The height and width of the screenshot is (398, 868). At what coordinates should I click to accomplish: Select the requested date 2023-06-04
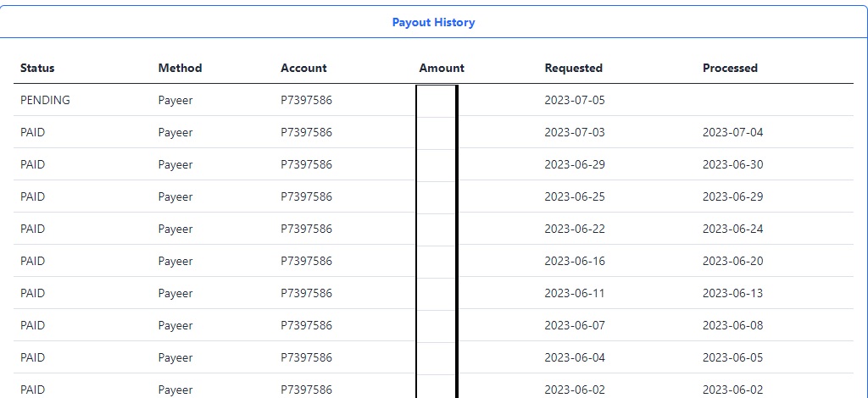[575, 357]
